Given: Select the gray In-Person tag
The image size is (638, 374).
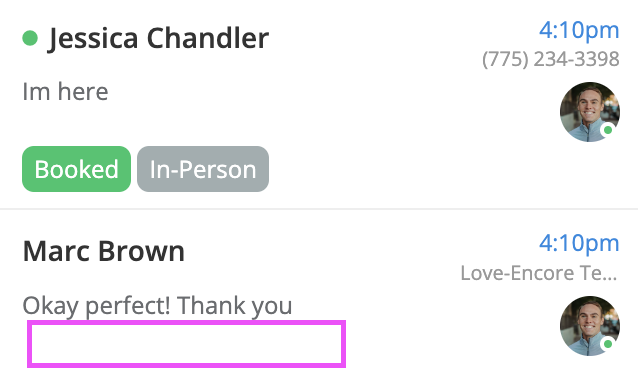Looking at the screenshot, I should (x=203, y=169).
